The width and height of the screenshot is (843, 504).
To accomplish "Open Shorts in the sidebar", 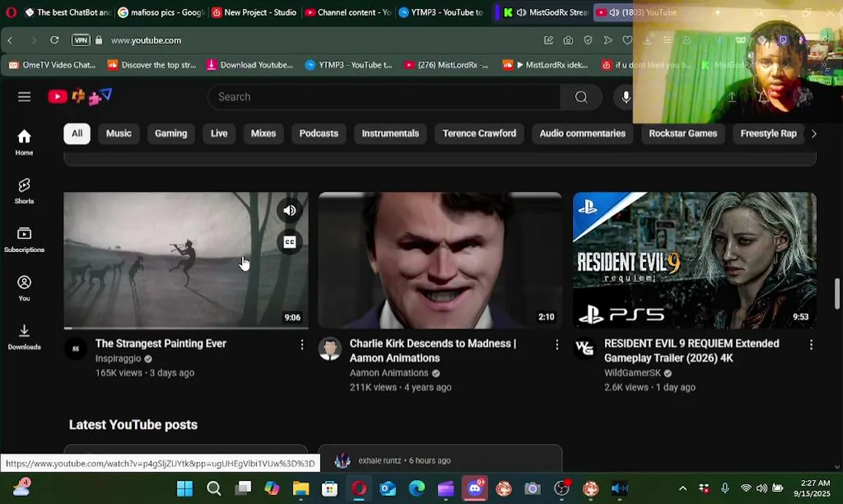I will pyautogui.click(x=25, y=190).
